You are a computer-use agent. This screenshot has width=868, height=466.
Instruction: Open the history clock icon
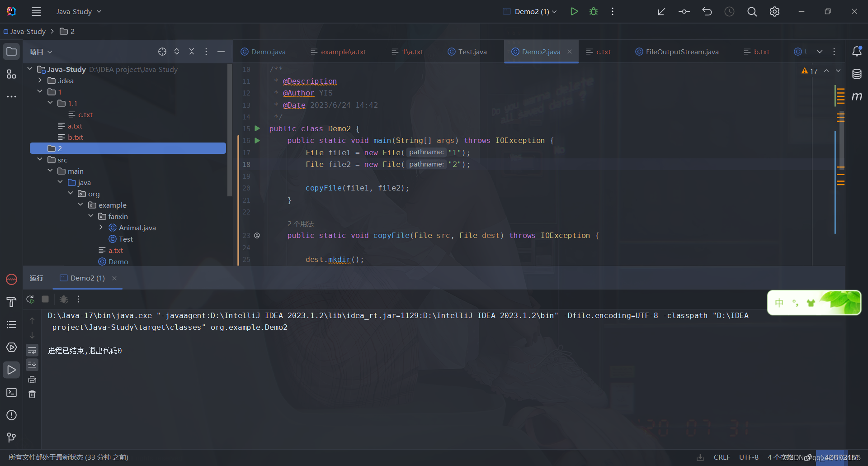[x=729, y=12]
